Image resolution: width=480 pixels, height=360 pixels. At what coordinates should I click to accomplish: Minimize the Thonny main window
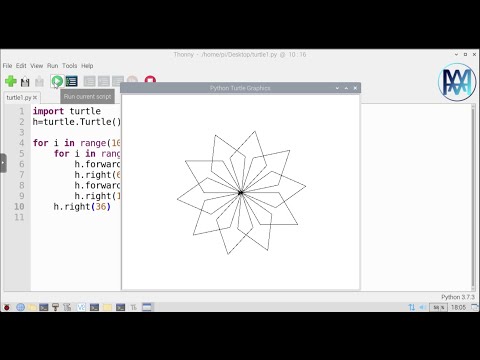[x=456, y=54]
